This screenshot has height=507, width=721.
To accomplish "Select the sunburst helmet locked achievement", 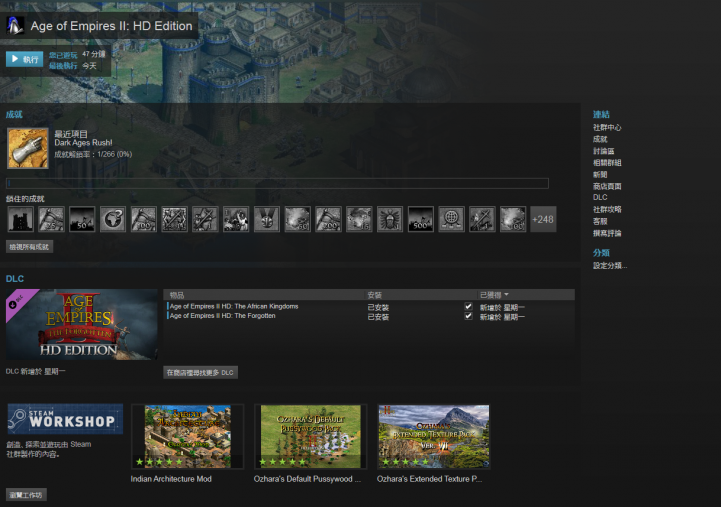I will [x=390, y=219].
